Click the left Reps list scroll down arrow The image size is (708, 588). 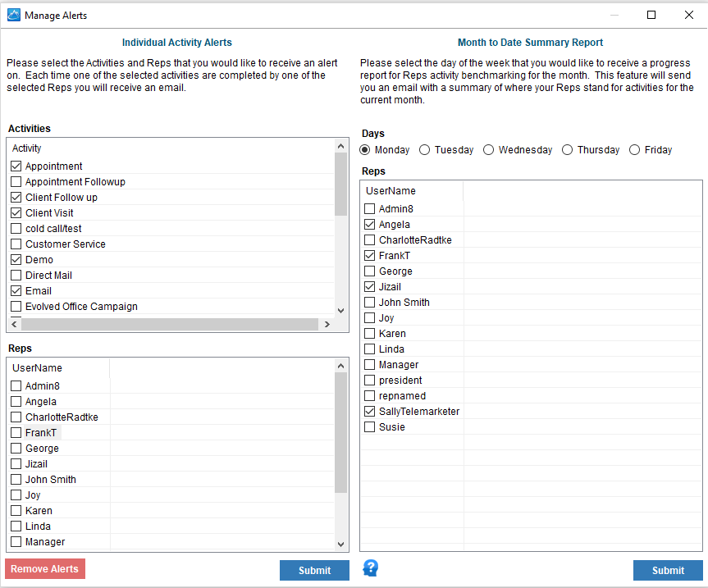point(341,545)
